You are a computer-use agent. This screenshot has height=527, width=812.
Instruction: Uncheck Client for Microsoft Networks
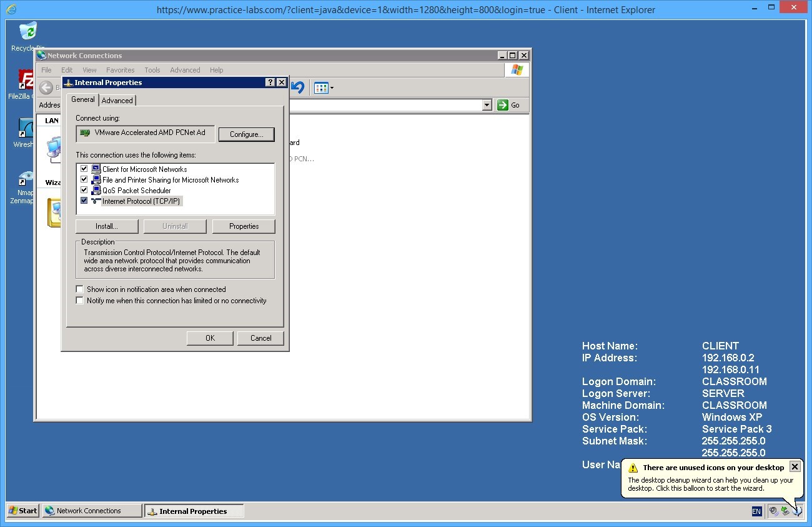(84, 169)
